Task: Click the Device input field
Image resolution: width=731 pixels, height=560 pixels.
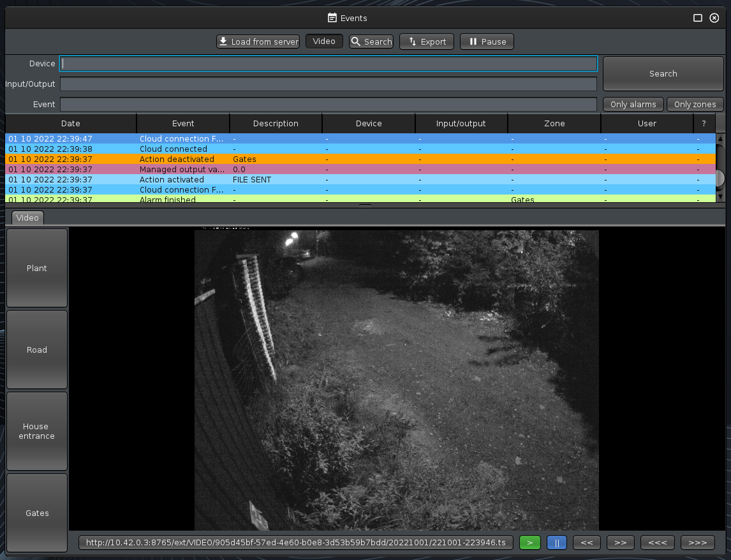Action: tap(329, 64)
